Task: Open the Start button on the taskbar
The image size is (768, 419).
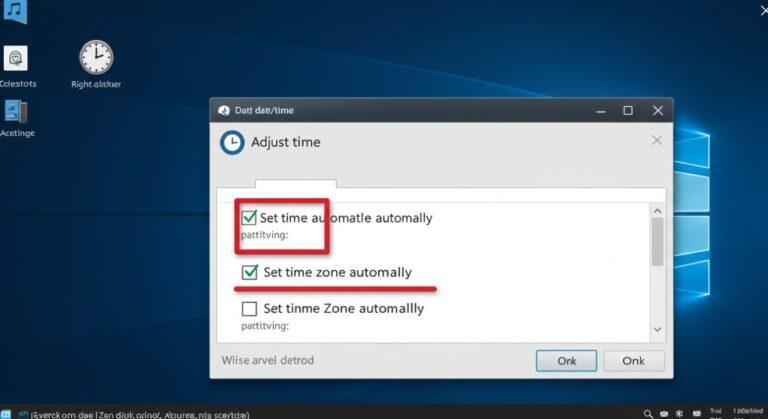Action: pyautogui.click(x=5, y=415)
